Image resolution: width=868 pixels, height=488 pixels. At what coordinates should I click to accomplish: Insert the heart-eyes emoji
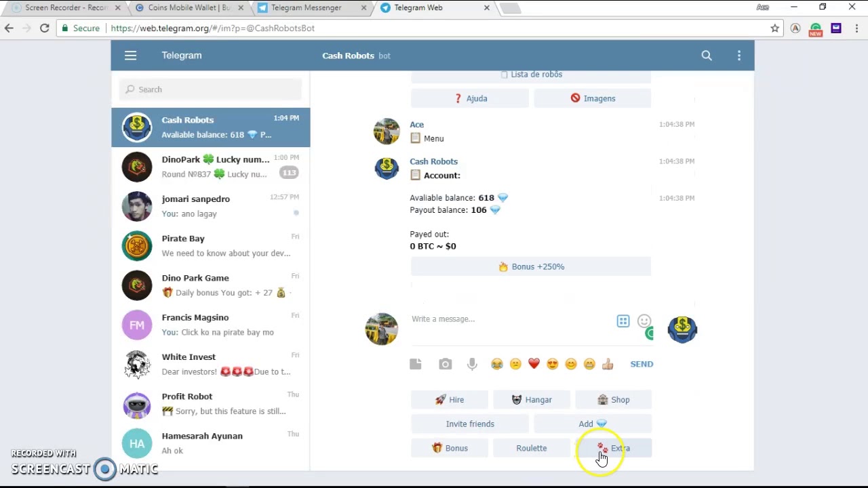552,364
